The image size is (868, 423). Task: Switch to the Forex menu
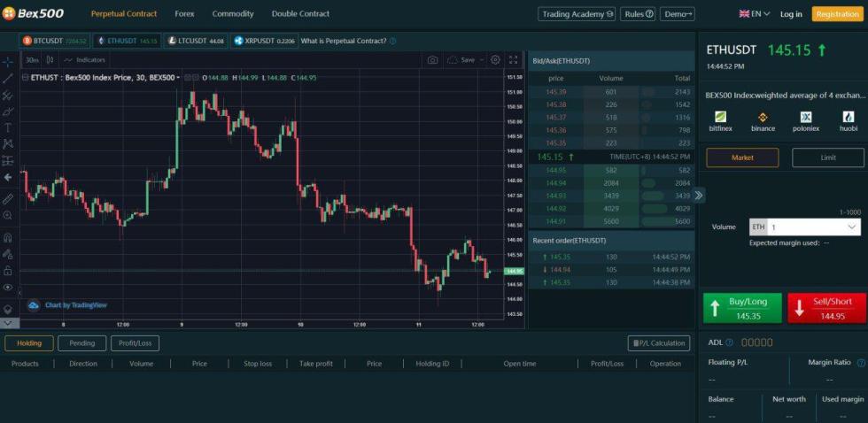(x=184, y=14)
